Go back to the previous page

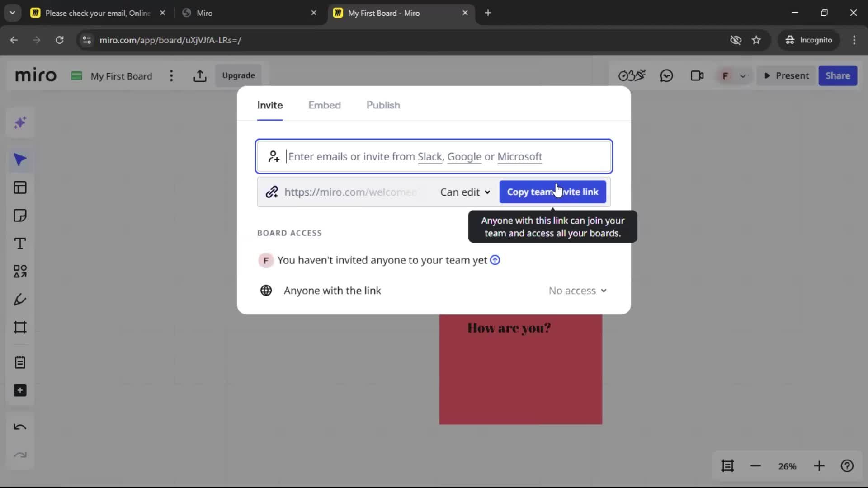[x=14, y=40]
